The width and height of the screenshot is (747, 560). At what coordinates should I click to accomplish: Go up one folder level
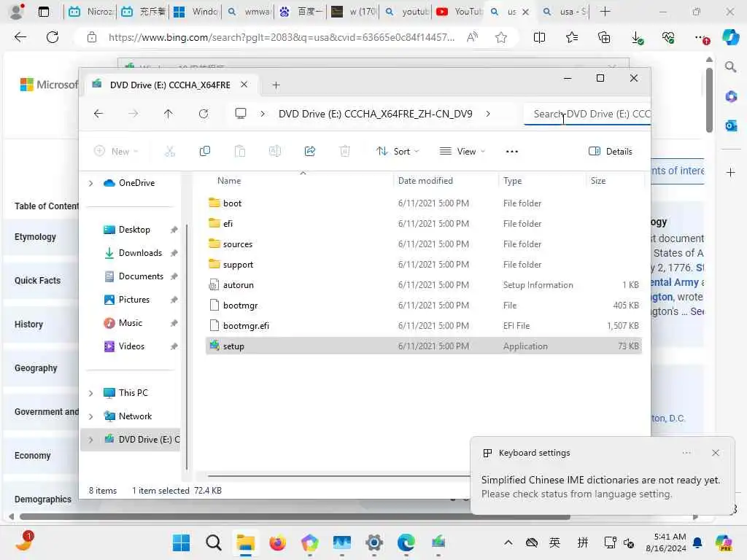coord(169,114)
